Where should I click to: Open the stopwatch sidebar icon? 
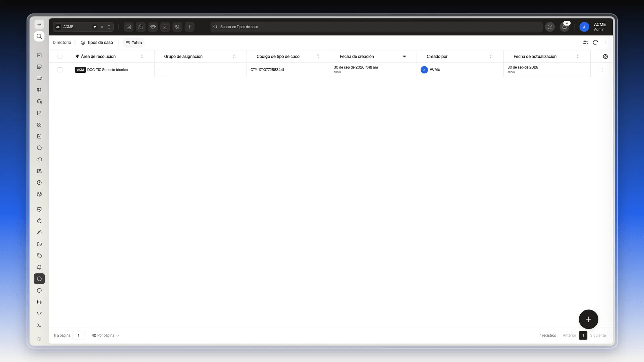pyautogui.click(x=39, y=221)
